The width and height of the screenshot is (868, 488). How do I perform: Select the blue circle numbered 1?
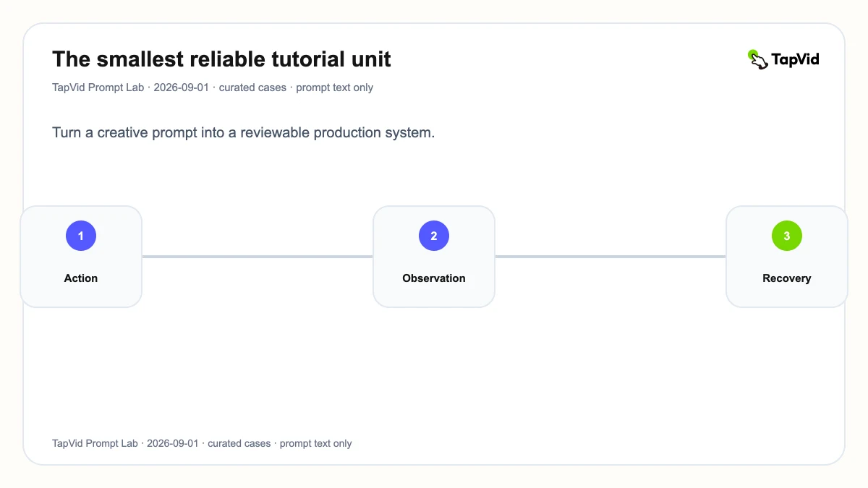(x=81, y=236)
